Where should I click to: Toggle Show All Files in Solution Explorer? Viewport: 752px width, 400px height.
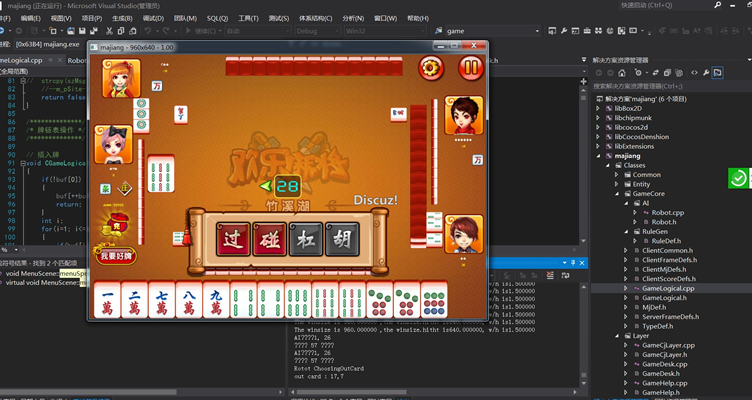679,73
